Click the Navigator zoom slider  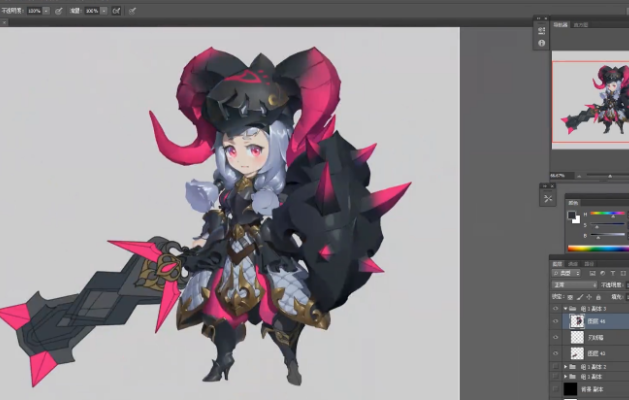(x=608, y=176)
